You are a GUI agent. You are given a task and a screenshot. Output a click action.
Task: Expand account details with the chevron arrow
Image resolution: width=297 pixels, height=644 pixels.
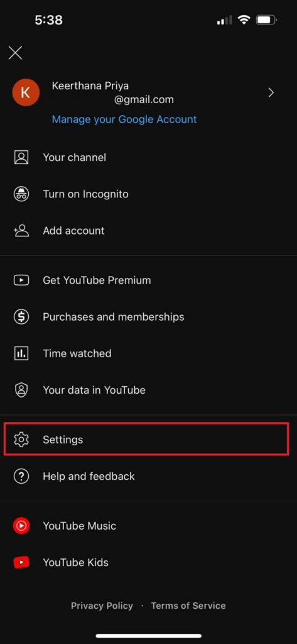tap(271, 93)
